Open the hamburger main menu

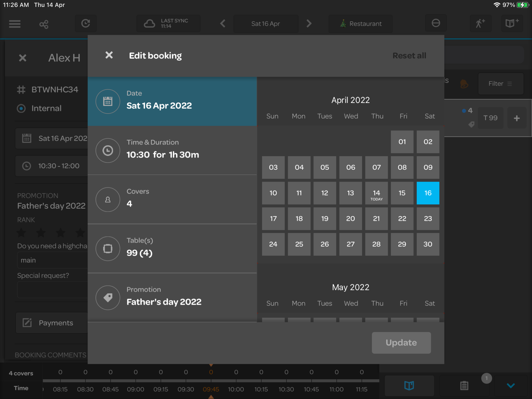pos(15,24)
